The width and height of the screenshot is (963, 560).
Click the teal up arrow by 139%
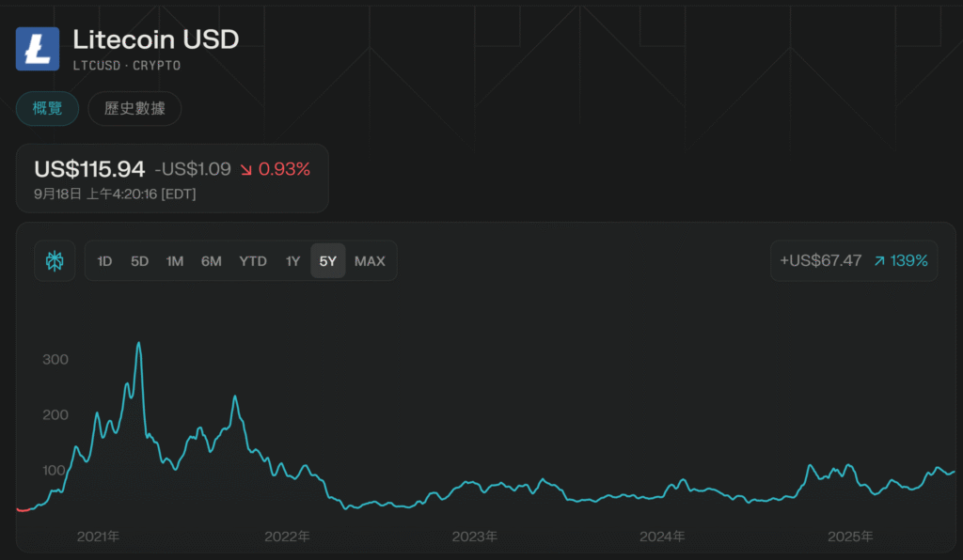tap(879, 261)
